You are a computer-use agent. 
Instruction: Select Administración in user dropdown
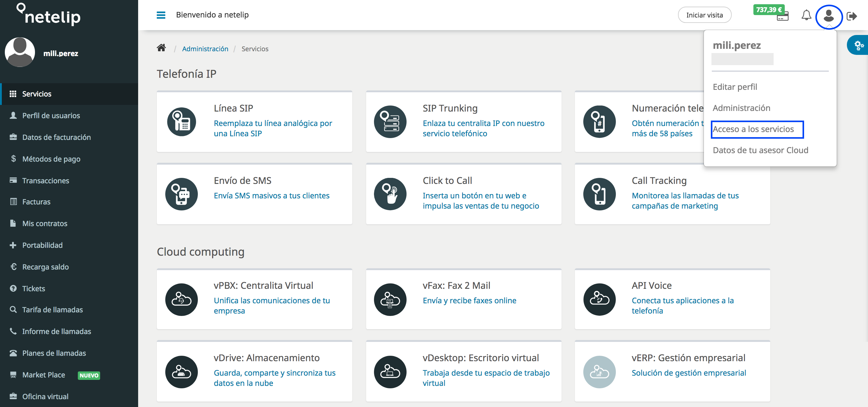point(741,108)
